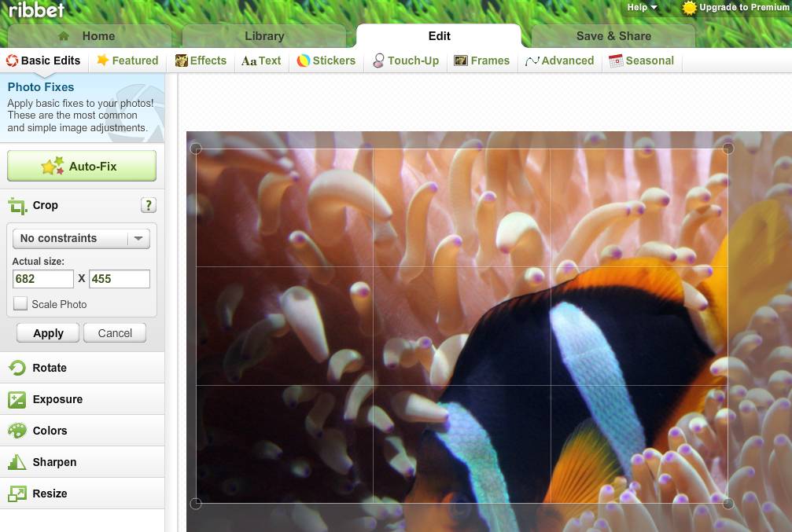Click the Touch-Up icon

378,61
